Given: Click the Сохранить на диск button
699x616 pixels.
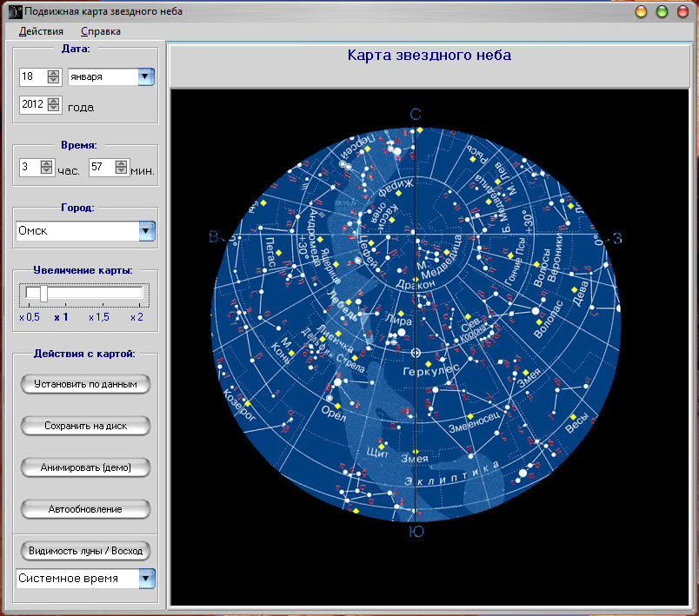Looking at the screenshot, I should coord(86,426).
